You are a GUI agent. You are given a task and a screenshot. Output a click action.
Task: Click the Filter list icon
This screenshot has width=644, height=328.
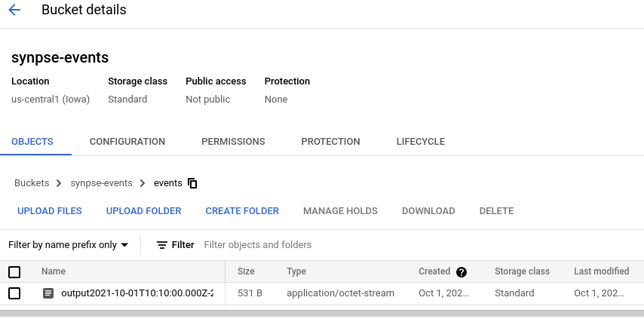point(162,245)
